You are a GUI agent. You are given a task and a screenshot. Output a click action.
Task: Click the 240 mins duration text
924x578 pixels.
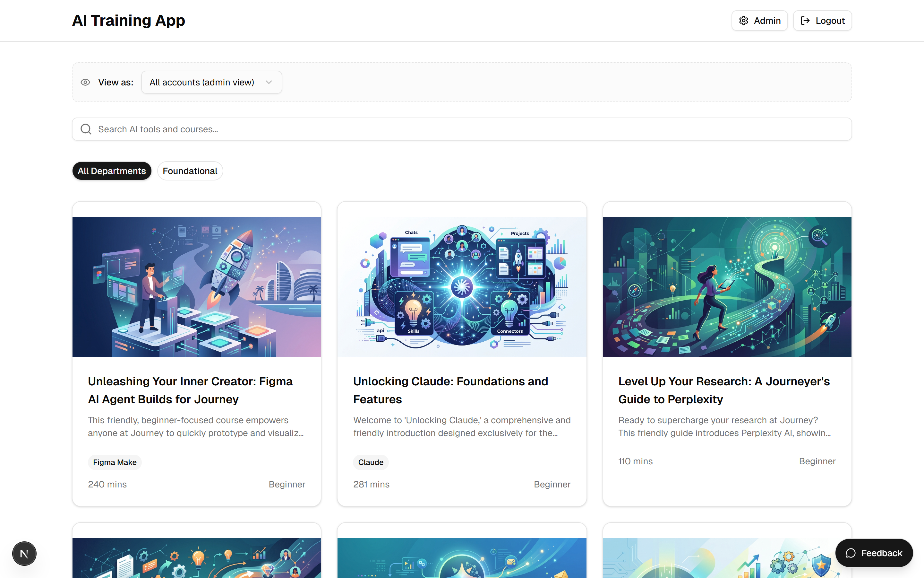107,484
